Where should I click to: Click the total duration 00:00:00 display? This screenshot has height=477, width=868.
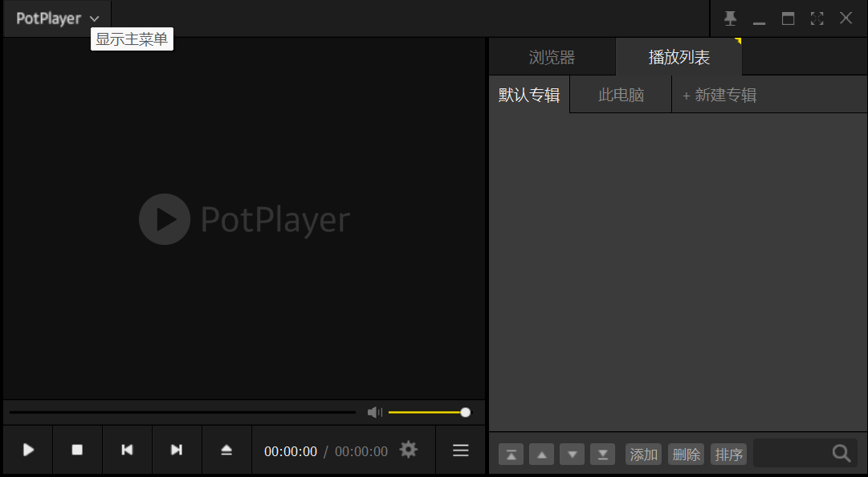point(361,451)
